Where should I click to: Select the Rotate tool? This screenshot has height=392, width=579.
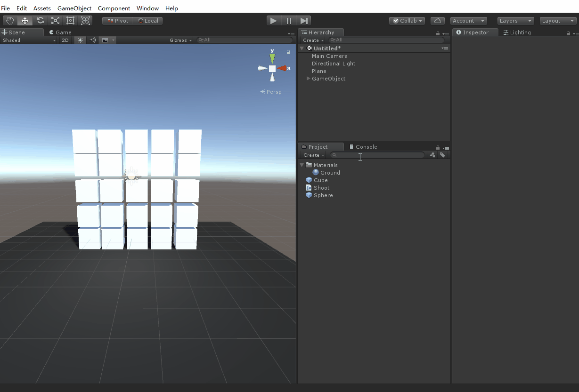(x=40, y=21)
